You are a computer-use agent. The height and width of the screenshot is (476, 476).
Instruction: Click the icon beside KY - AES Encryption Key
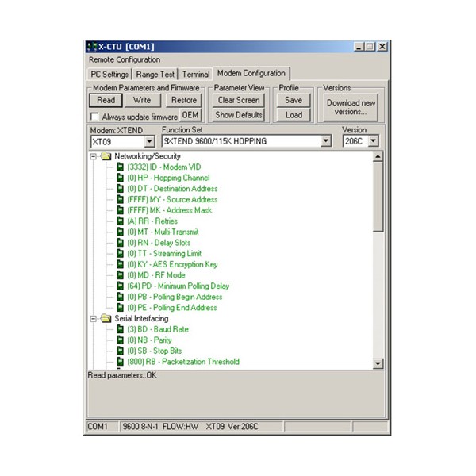[x=121, y=264]
